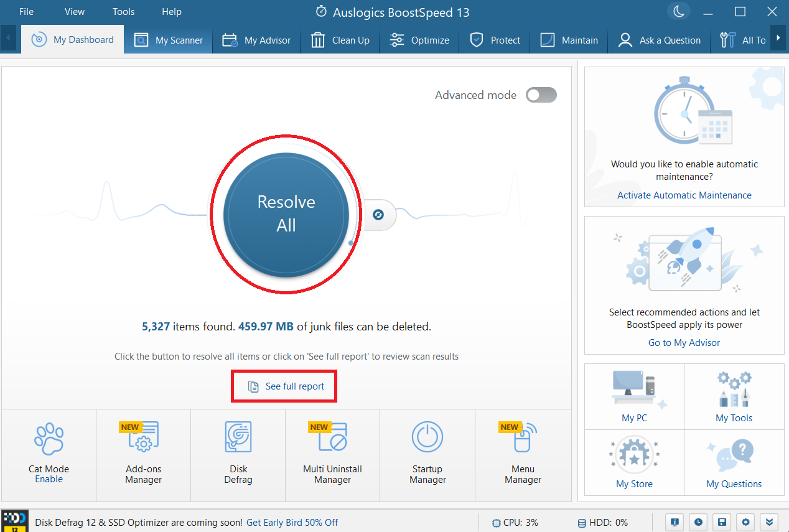Open settings gear in status bar
The image size is (789, 532).
click(x=746, y=522)
